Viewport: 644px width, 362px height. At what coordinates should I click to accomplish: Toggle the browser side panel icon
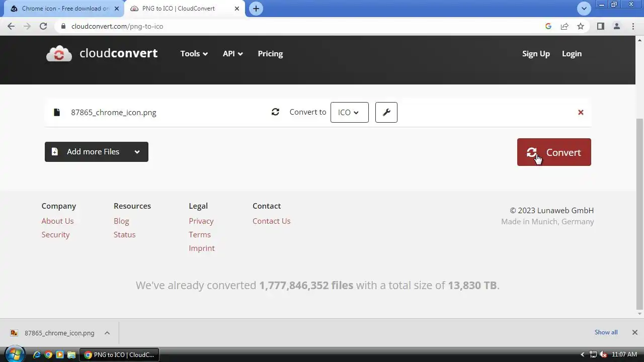[600, 26]
